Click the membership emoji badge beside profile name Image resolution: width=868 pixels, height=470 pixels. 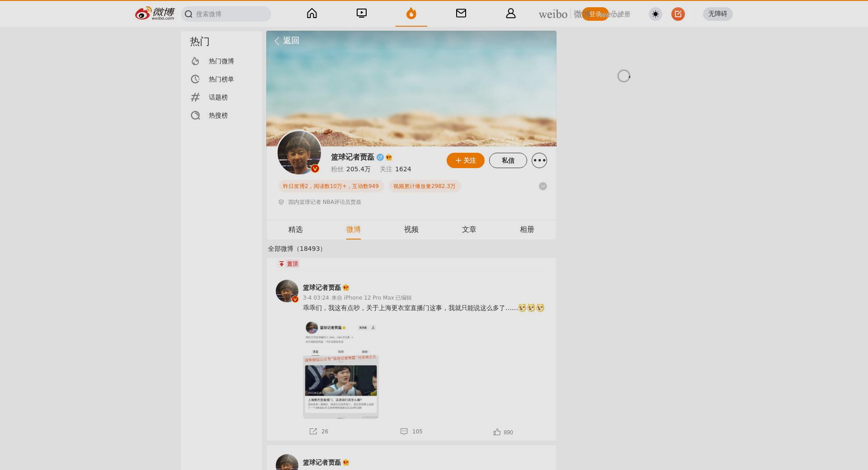coord(389,157)
